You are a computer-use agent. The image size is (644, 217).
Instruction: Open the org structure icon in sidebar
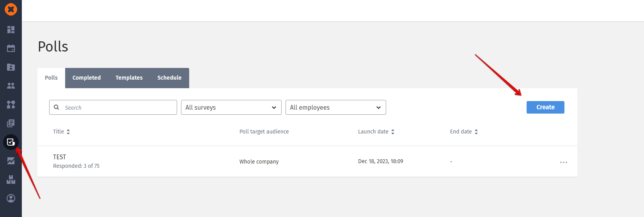[11, 104]
